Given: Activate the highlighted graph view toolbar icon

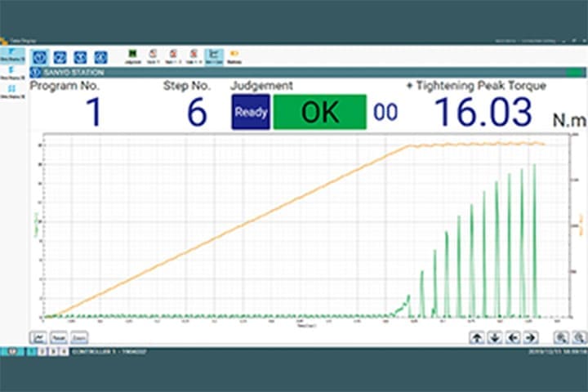Looking at the screenshot, I should [215, 56].
